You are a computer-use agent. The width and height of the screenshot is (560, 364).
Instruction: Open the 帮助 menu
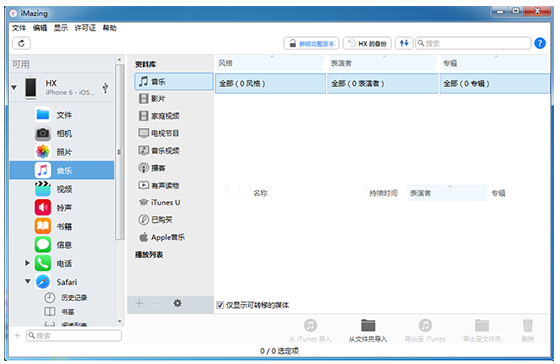[109, 28]
